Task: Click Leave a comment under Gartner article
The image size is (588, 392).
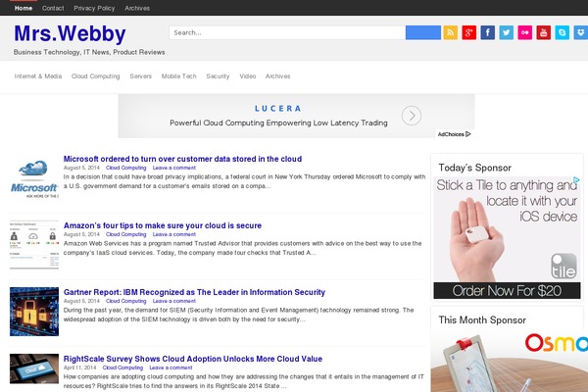Action: tap(174, 301)
